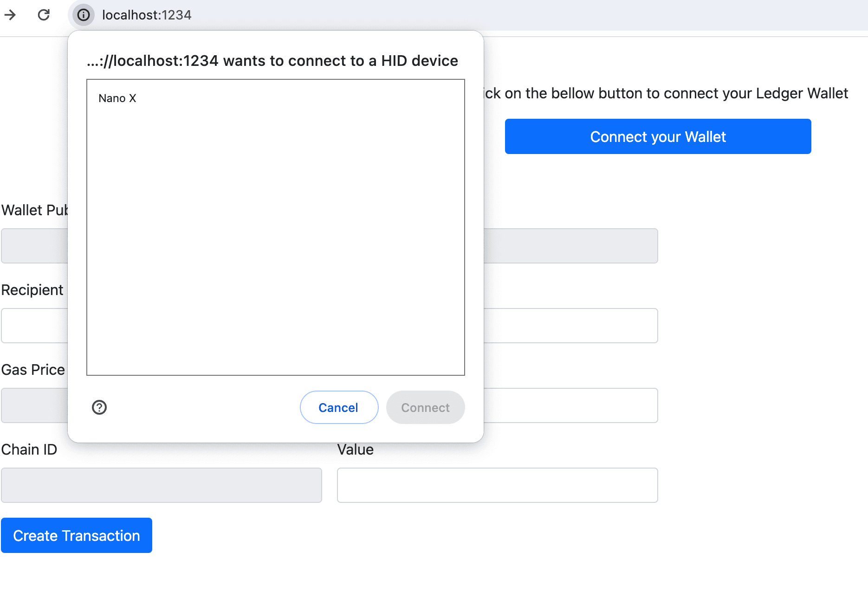Screen dimensions: 868x591
Task: Click the grayed-out Connect button
Action: (425, 407)
